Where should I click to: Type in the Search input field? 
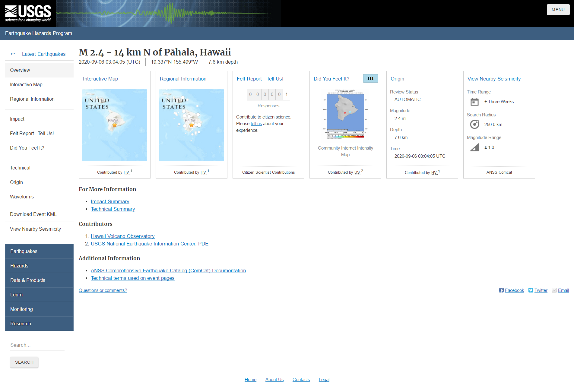[37, 345]
